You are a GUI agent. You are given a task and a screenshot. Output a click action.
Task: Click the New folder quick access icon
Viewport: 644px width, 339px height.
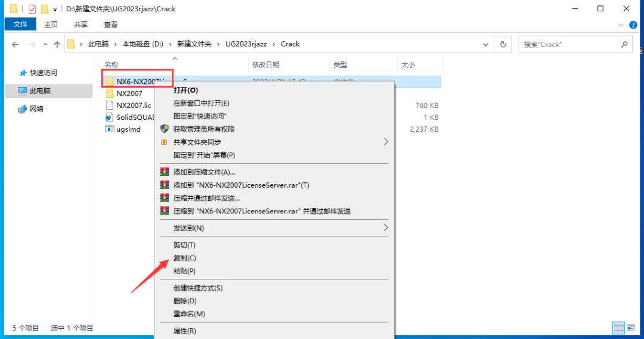tap(44, 8)
